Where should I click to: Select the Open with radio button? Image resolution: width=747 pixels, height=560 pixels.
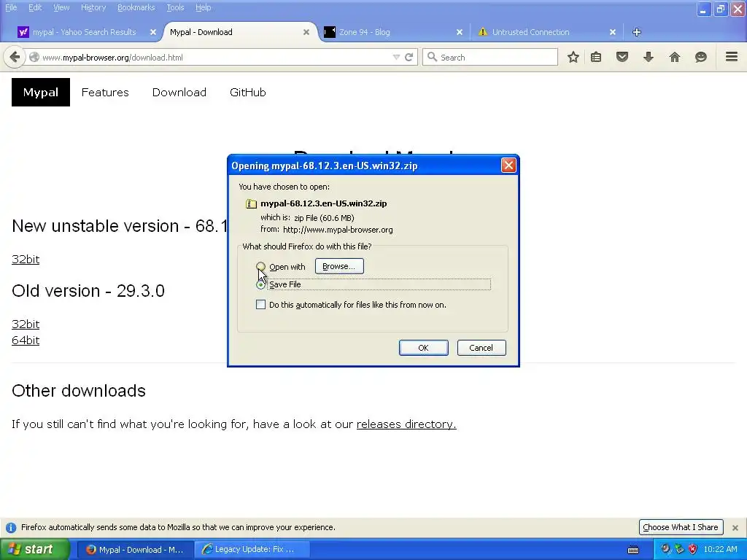[x=260, y=267]
